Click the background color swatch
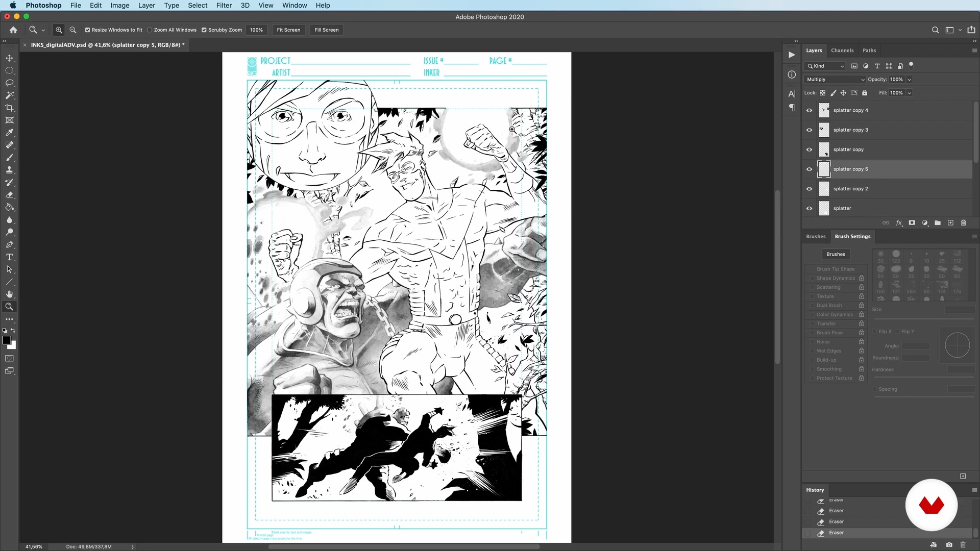Screen dimensions: 980x551 pos(13,346)
